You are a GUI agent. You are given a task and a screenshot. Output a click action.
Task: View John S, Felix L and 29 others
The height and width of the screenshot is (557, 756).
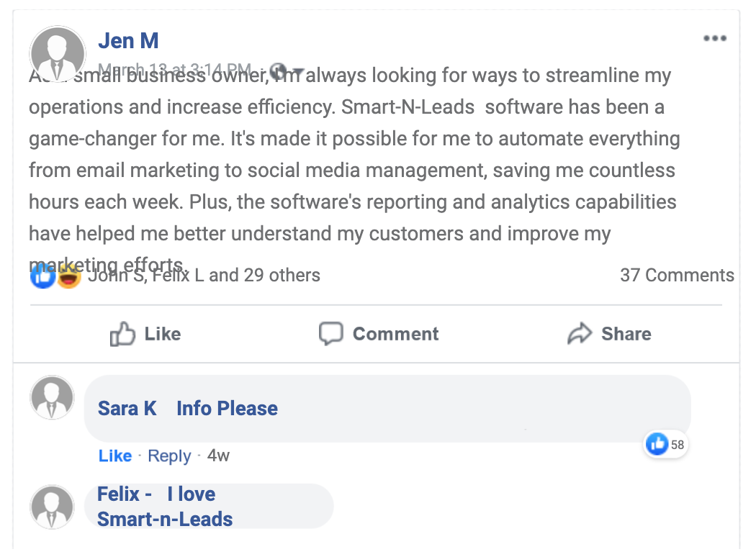coord(204,275)
